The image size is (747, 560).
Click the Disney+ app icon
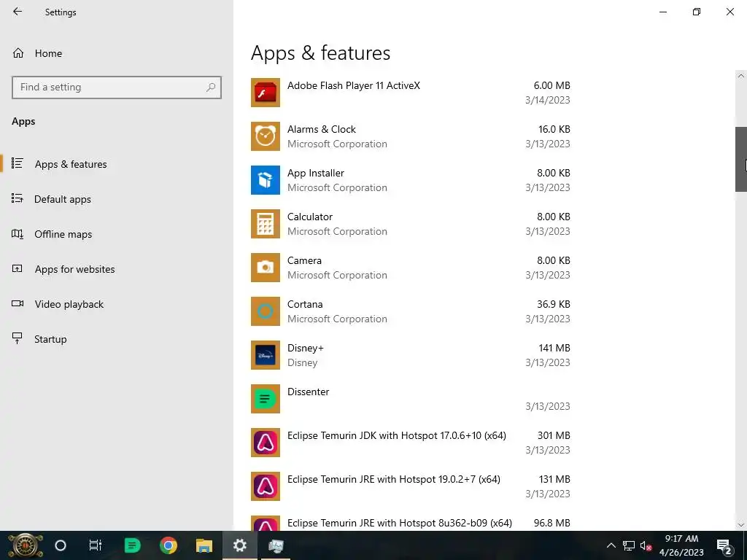point(266,355)
